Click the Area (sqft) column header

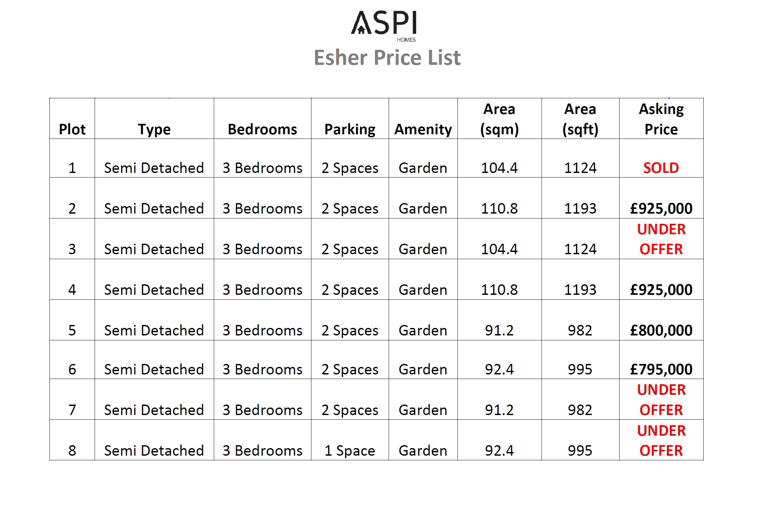[x=580, y=119]
